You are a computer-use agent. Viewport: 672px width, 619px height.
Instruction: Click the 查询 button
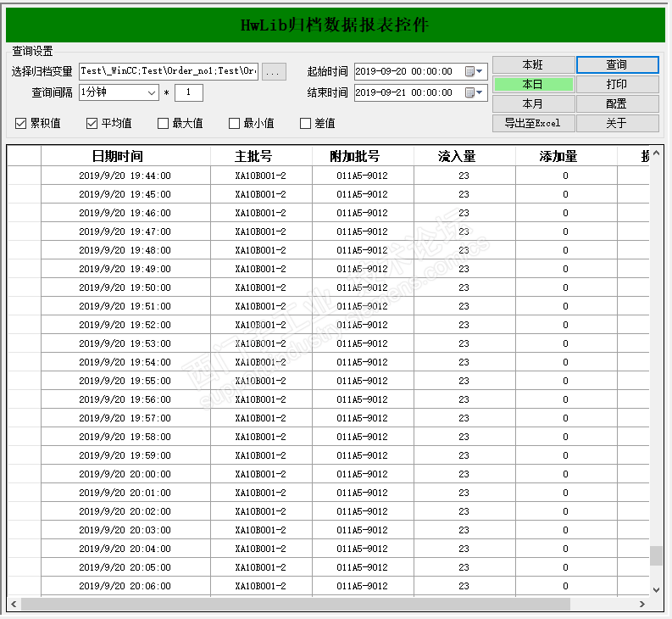[x=617, y=64]
